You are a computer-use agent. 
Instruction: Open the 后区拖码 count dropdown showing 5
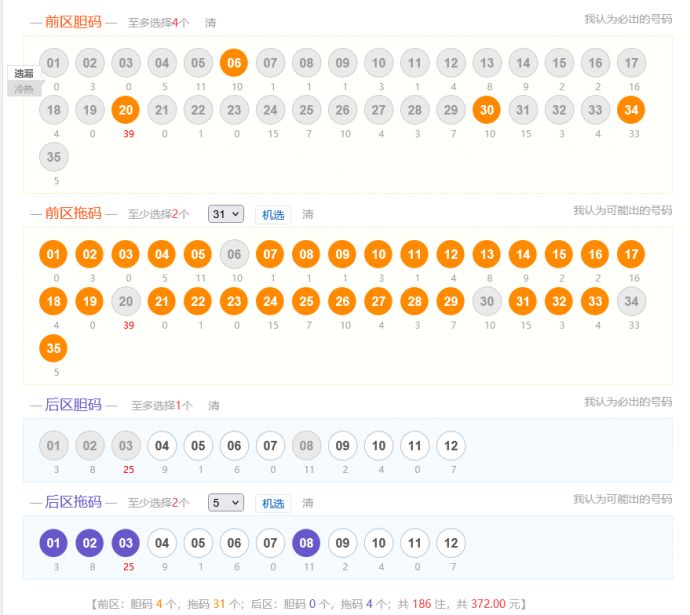pos(225,503)
